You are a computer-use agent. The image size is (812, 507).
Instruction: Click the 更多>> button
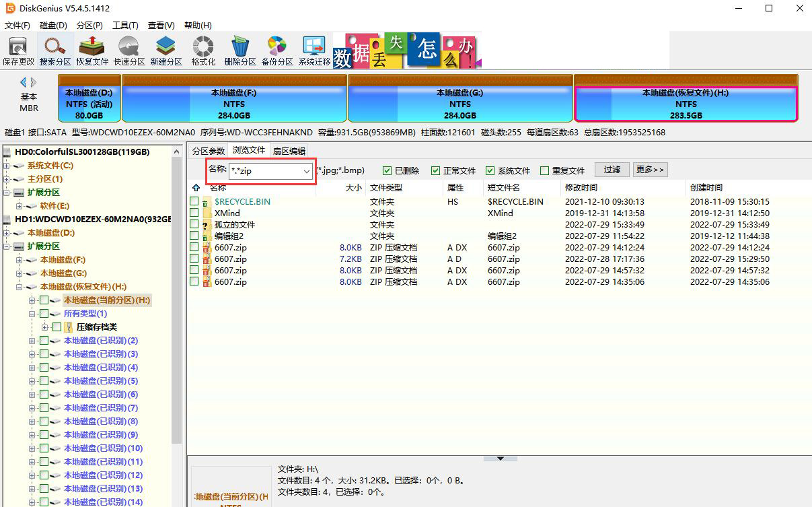(650, 170)
